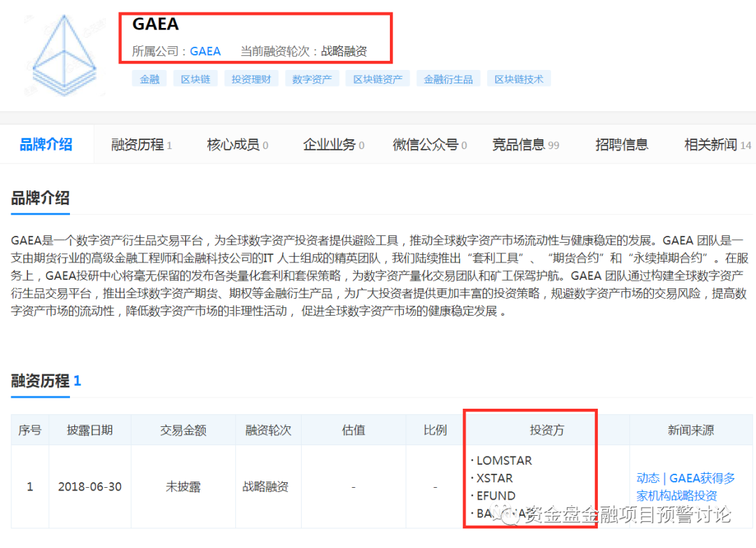
Task: Select the 金融衍生品 tag
Action: coord(448,79)
